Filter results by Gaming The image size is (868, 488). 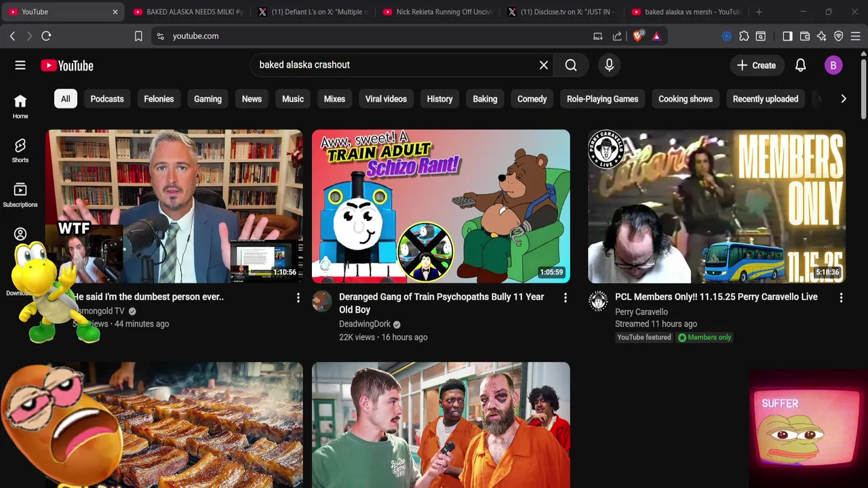click(208, 99)
